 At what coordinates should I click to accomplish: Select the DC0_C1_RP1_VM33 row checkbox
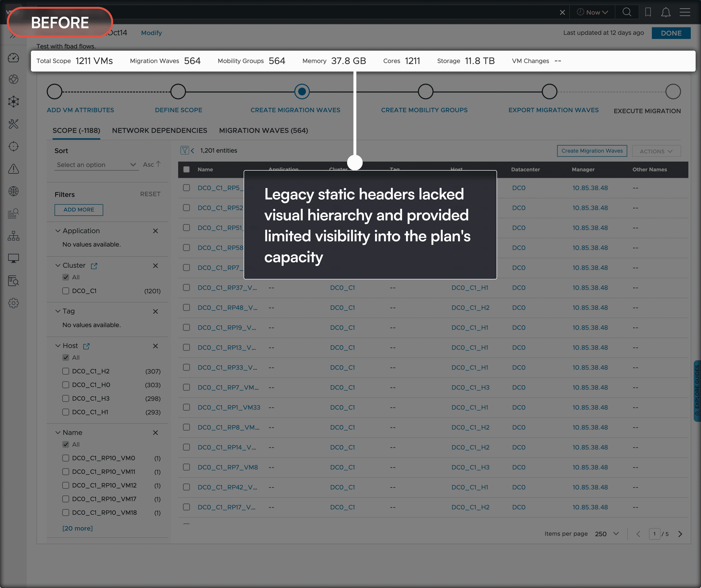(x=186, y=407)
